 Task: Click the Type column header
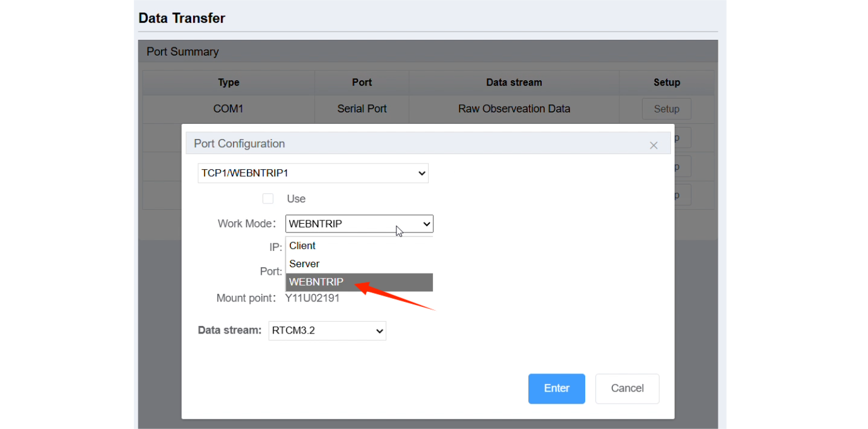[x=229, y=82]
